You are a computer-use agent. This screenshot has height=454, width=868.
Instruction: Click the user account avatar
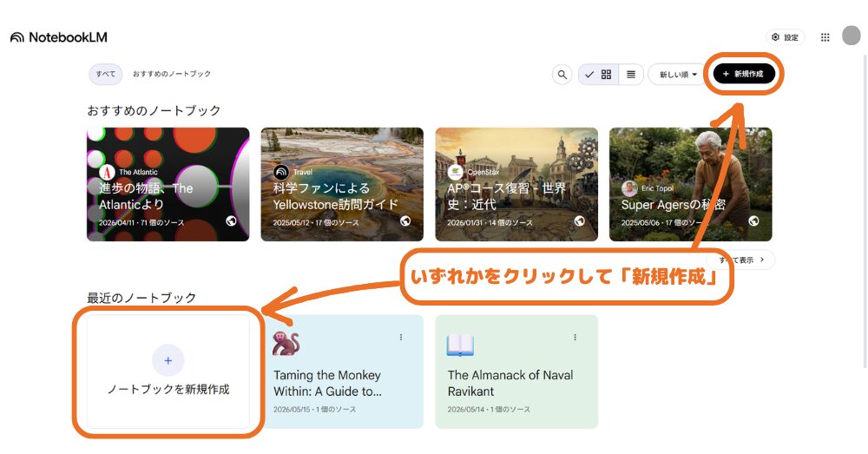(851, 36)
